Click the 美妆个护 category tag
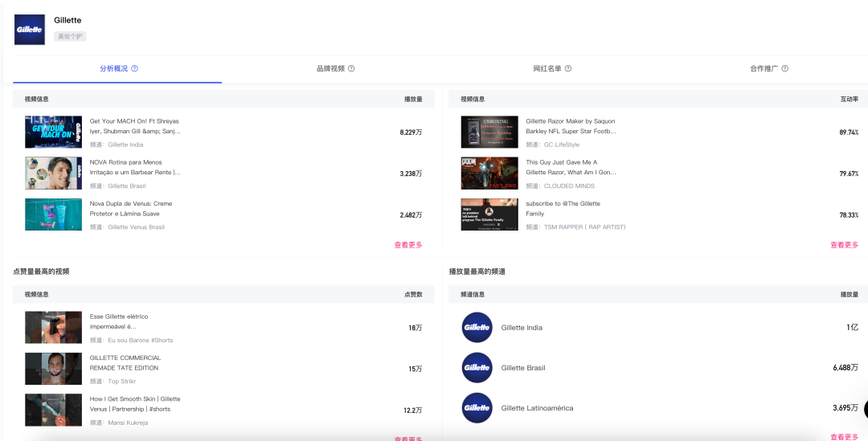This screenshot has height=441, width=868. (x=70, y=36)
